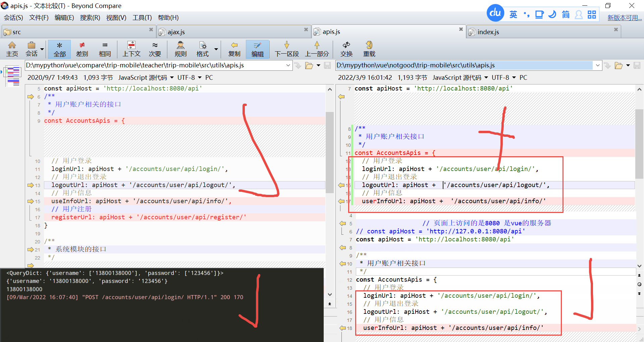Toggle the 次要 minor differences option
This screenshot has height=342, width=644.
pyautogui.click(x=155, y=49)
